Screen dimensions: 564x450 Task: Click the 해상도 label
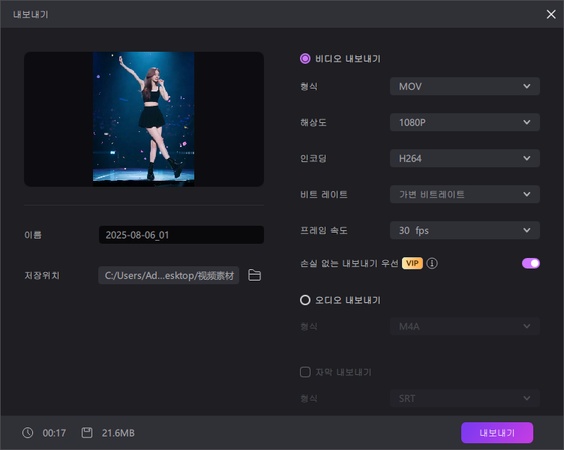pos(313,122)
